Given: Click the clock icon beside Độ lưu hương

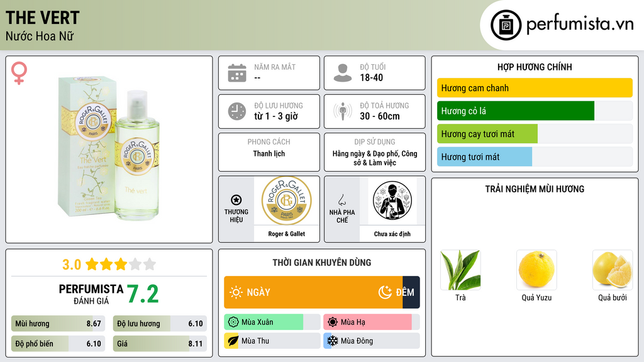Looking at the screenshot, I should pyautogui.click(x=237, y=111).
